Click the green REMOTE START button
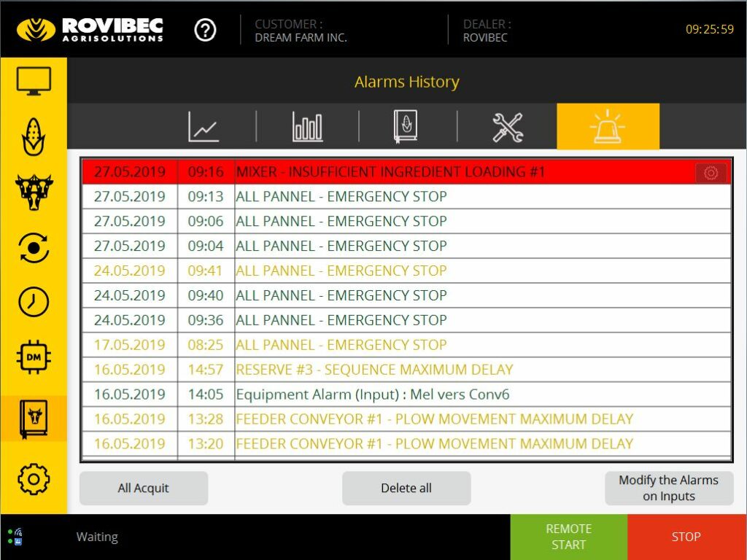Image resolution: width=747 pixels, height=560 pixels. tap(569, 537)
